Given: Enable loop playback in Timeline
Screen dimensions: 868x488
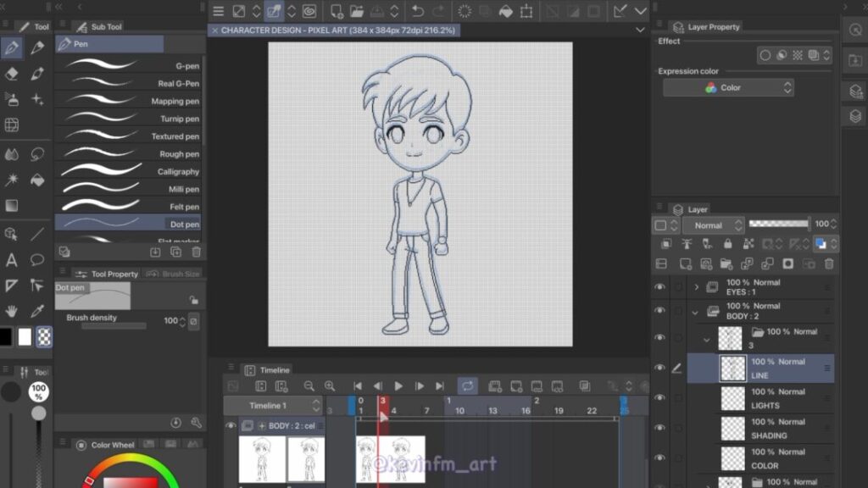Looking at the screenshot, I should [467, 386].
